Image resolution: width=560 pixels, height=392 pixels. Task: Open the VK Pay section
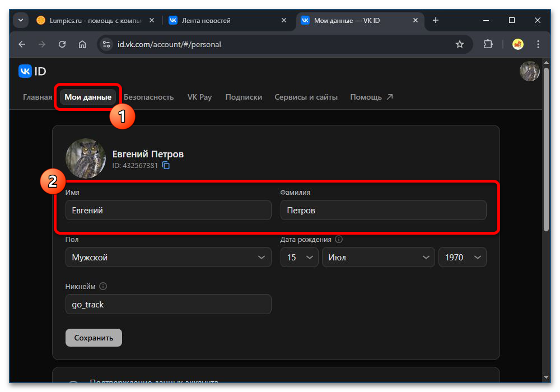200,97
